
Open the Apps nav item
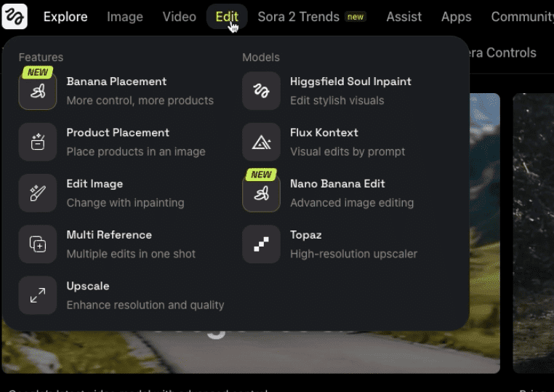[x=456, y=17]
